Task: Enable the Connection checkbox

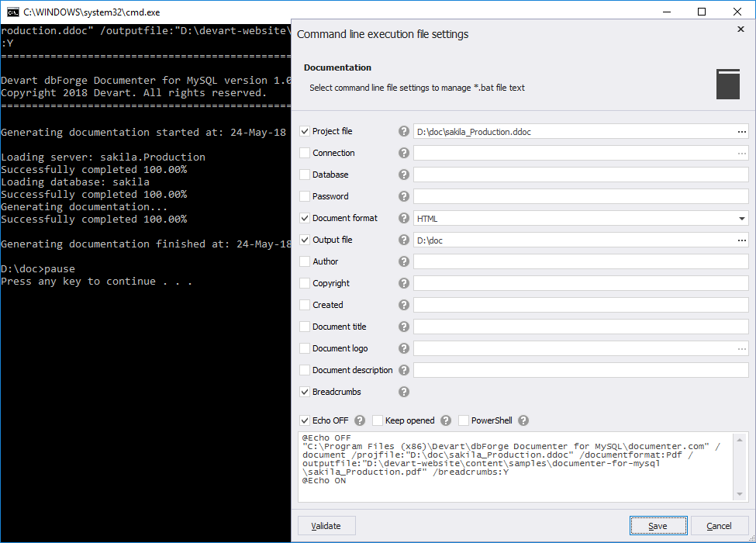Action: click(305, 153)
